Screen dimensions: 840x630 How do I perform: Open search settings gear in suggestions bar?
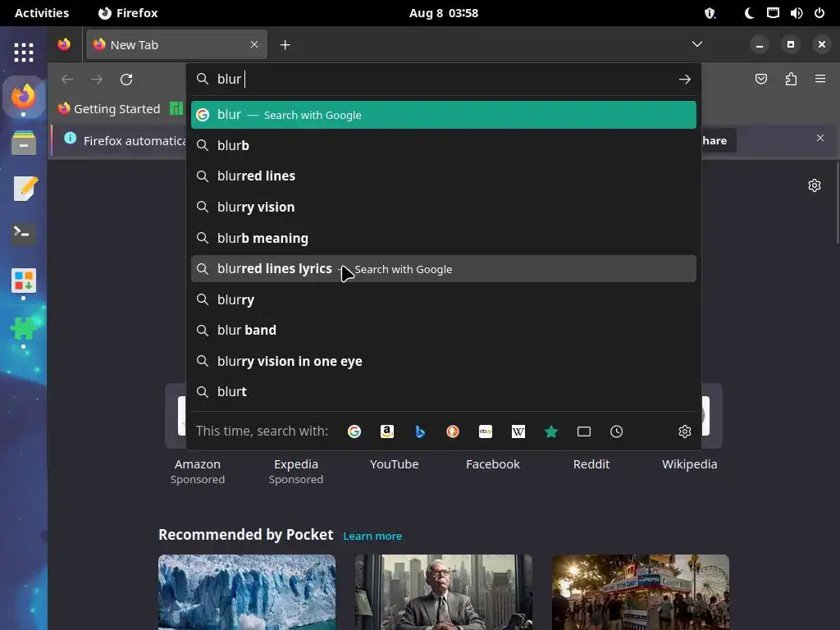click(685, 431)
